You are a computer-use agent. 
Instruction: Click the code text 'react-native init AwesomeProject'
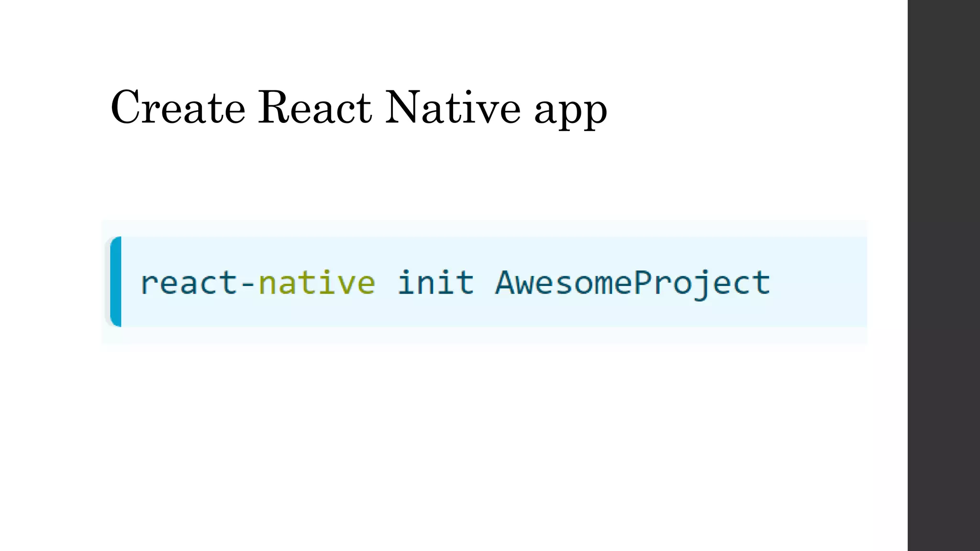[455, 284]
